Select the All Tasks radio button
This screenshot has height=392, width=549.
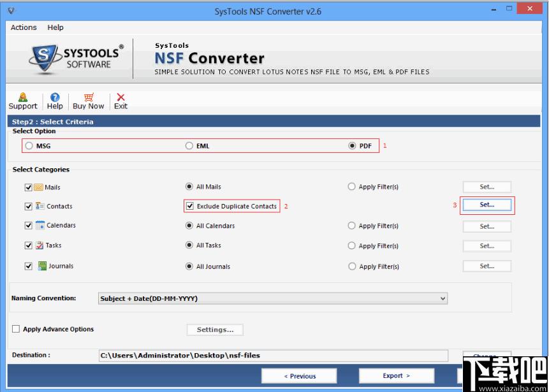point(189,245)
